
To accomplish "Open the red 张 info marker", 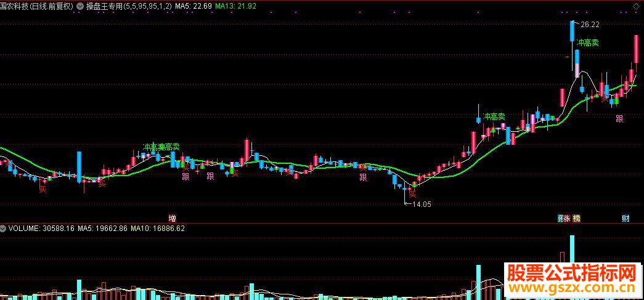I will pos(566,218).
